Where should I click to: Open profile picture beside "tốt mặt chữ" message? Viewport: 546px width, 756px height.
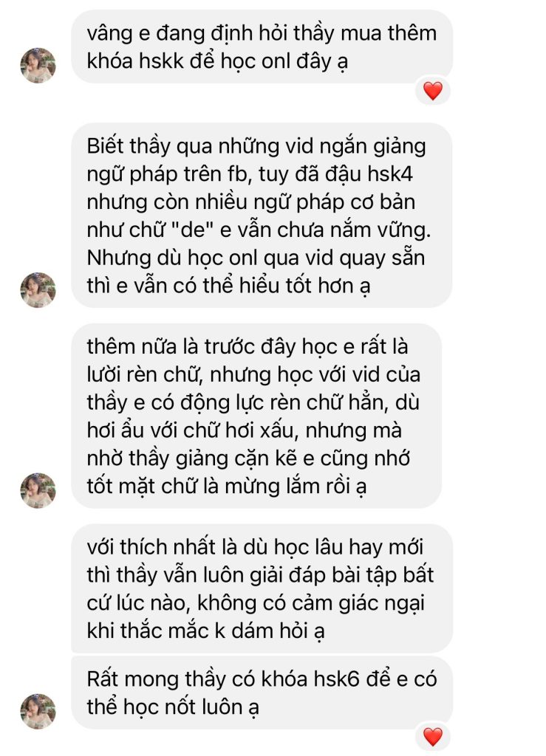tap(38, 490)
